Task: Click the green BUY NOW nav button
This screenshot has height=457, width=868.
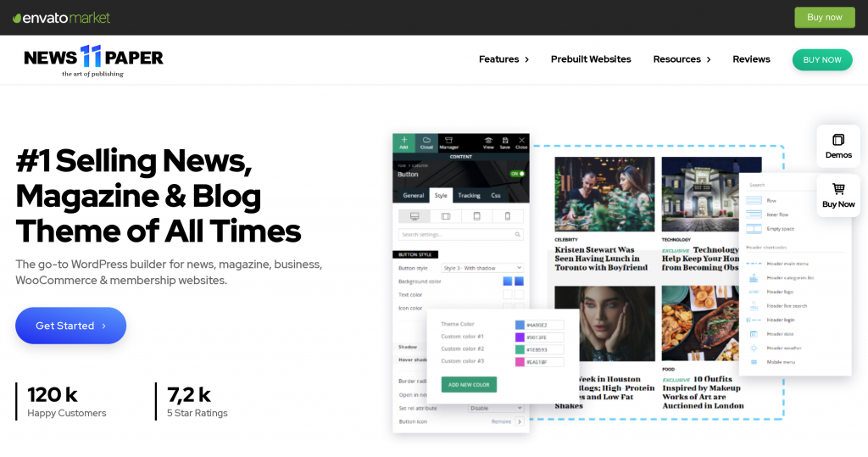Action: (822, 60)
